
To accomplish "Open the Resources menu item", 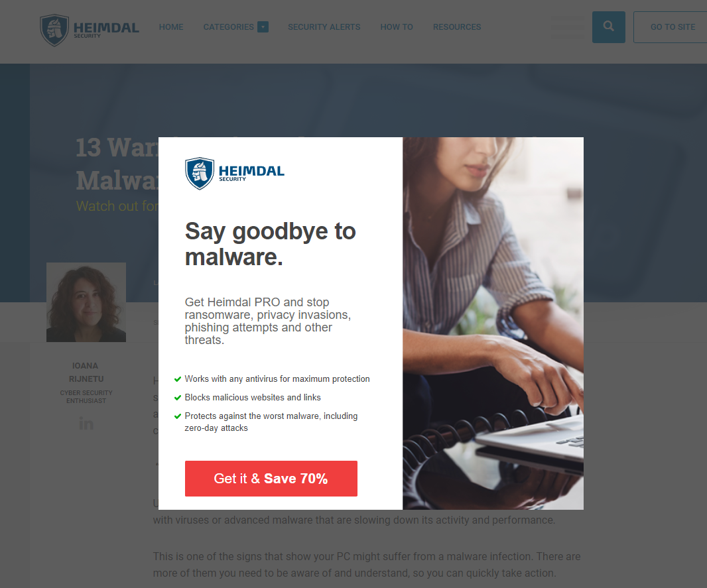I will click(457, 27).
